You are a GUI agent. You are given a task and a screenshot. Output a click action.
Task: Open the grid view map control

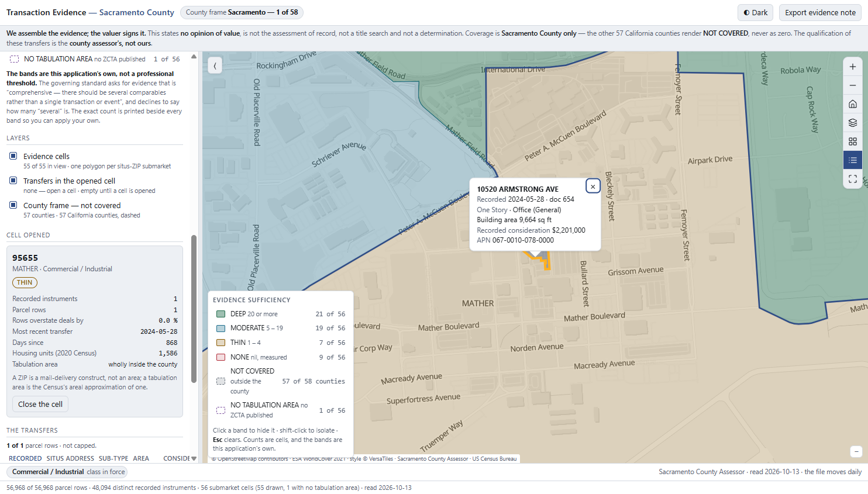pos(853,141)
